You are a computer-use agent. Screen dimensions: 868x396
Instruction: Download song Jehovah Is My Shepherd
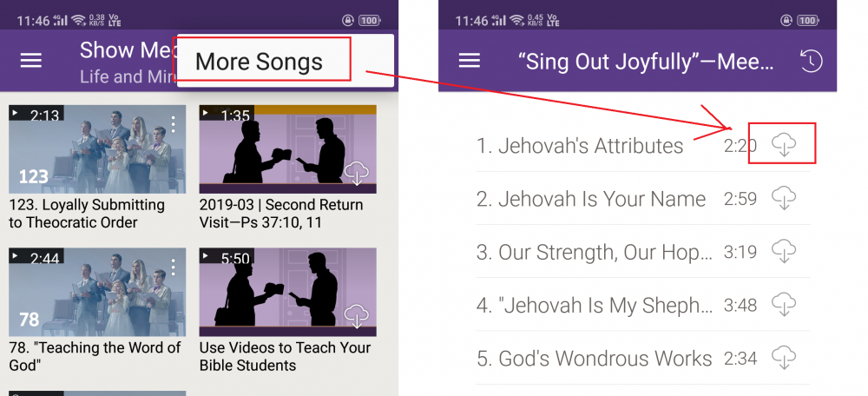click(783, 305)
